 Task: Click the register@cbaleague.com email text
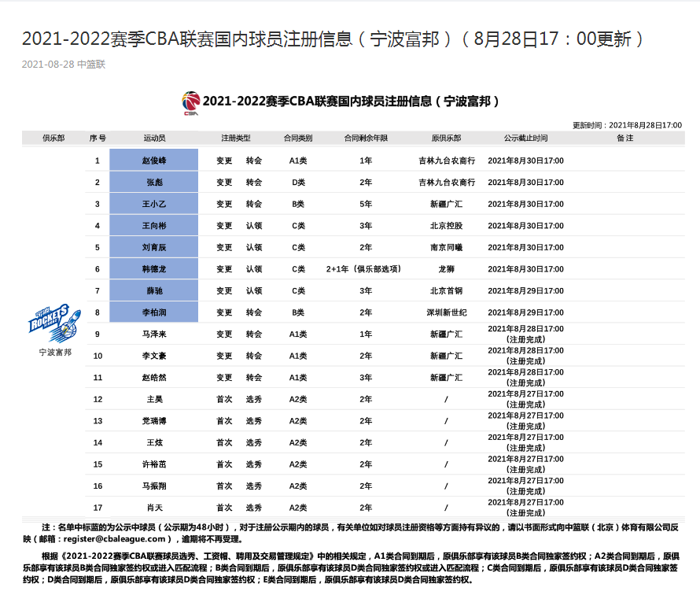point(114,539)
